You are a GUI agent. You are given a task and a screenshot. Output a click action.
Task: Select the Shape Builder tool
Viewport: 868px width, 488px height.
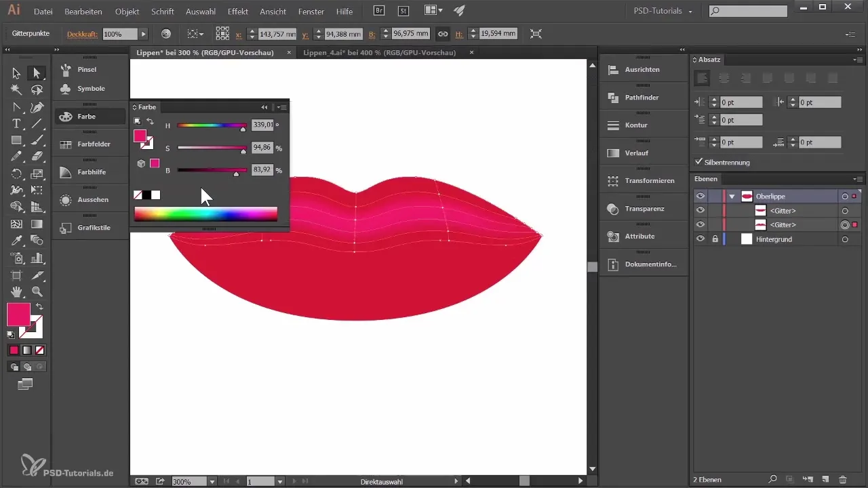[16, 207]
